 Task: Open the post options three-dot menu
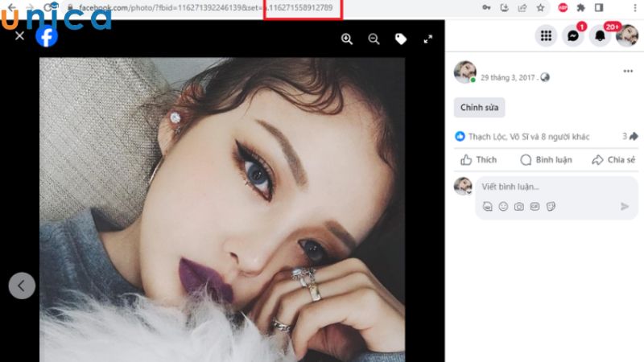(x=628, y=71)
